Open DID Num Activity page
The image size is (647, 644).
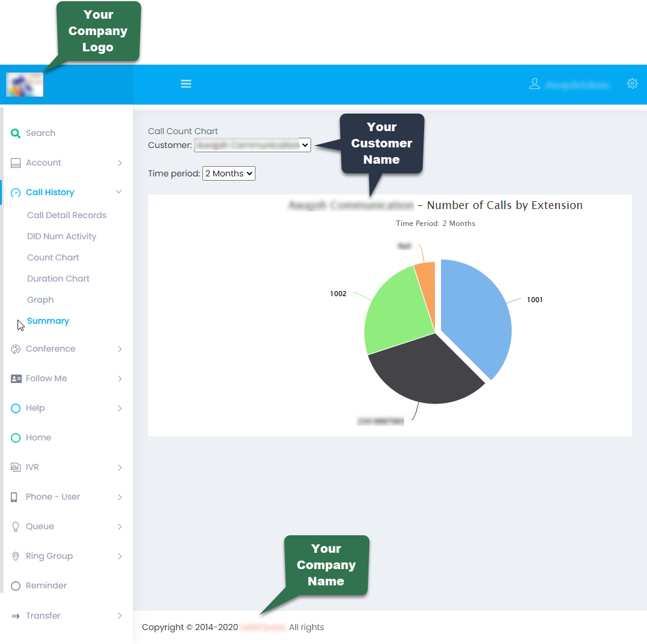(62, 237)
